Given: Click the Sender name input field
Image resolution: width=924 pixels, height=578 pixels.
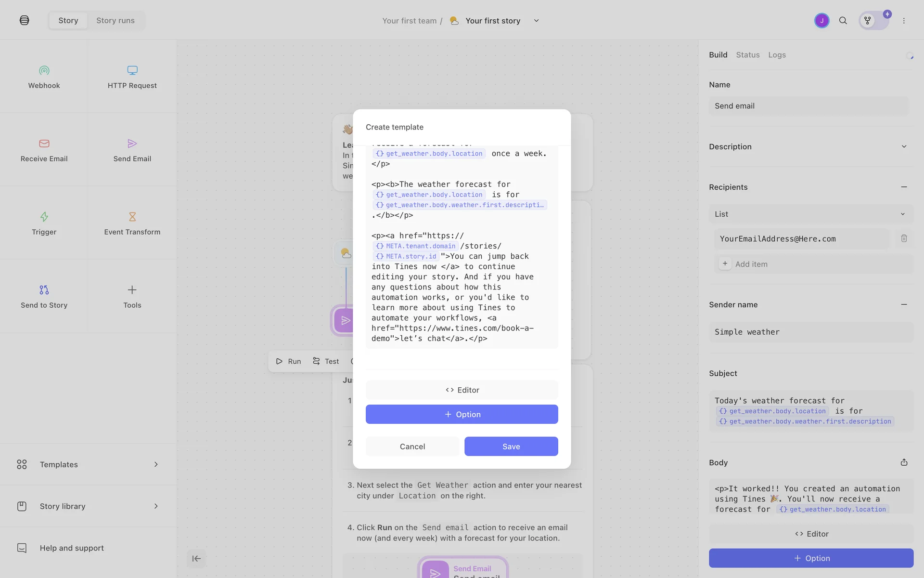Looking at the screenshot, I should [810, 332].
